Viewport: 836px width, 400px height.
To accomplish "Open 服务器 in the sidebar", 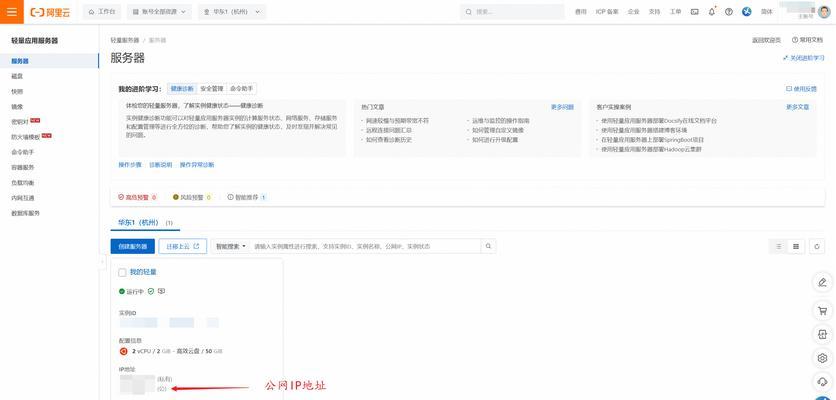I will point(49,61).
